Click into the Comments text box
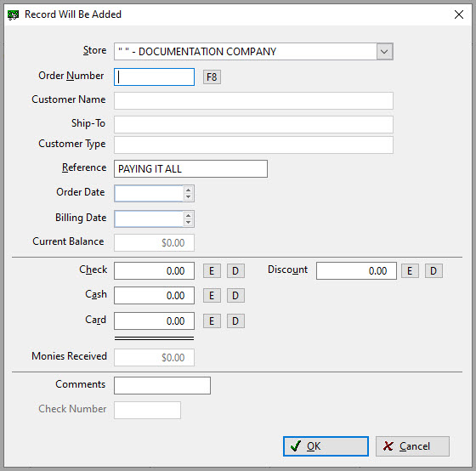 162,386
